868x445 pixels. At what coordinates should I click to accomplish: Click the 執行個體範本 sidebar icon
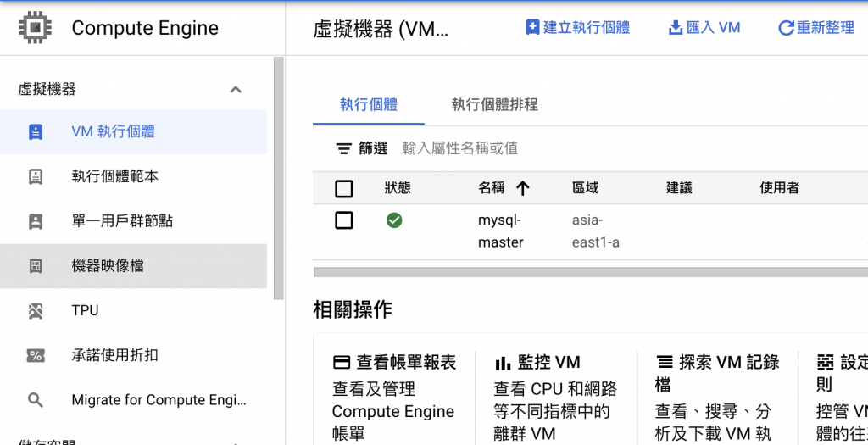[x=36, y=176]
